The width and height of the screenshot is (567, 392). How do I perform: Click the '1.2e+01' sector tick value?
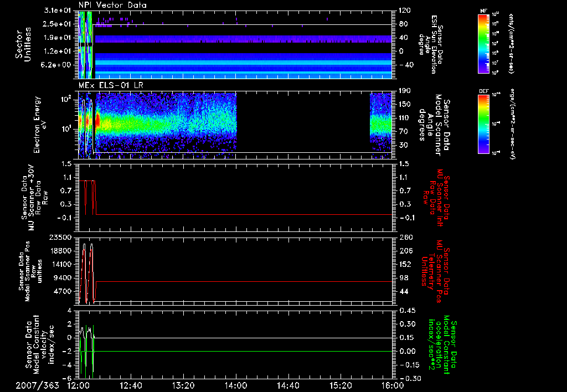(x=58, y=51)
